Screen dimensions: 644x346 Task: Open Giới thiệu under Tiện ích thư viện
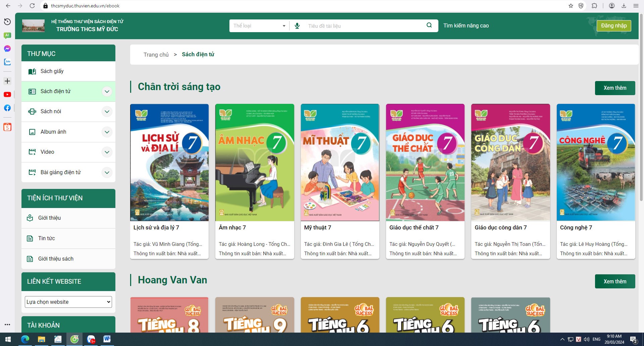[68, 218]
